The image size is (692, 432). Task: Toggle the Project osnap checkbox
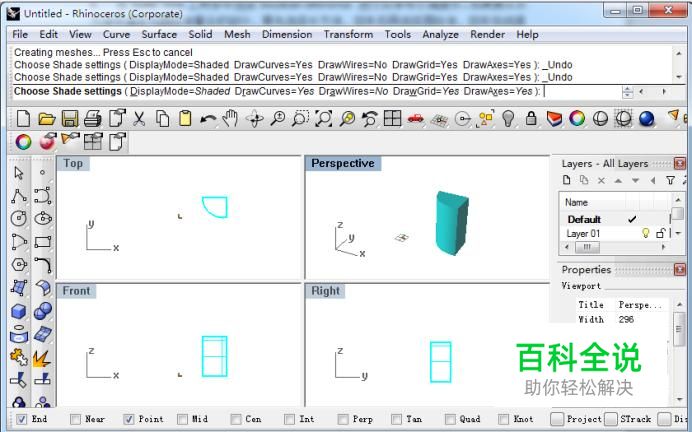tap(557, 419)
